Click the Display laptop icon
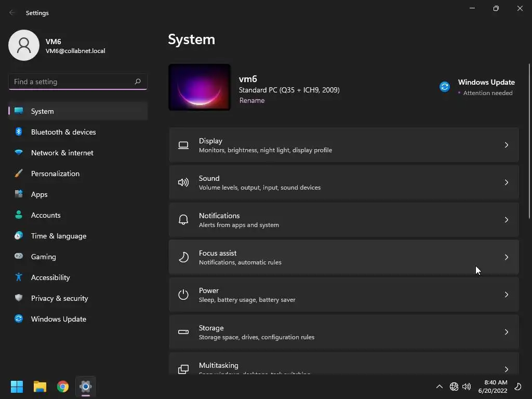Image resolution: width=532 pixels, height=399 pixels. [183, 145]
